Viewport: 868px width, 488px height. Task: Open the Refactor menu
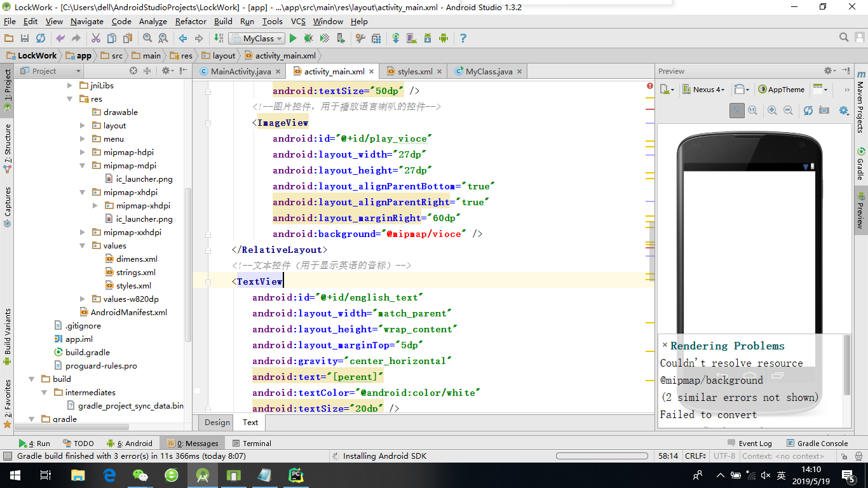point(191,21)
